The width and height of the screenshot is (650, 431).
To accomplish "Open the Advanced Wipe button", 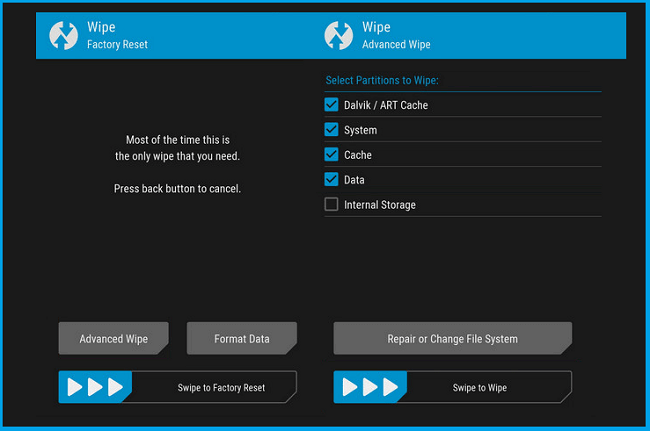I will pos(113,339).
